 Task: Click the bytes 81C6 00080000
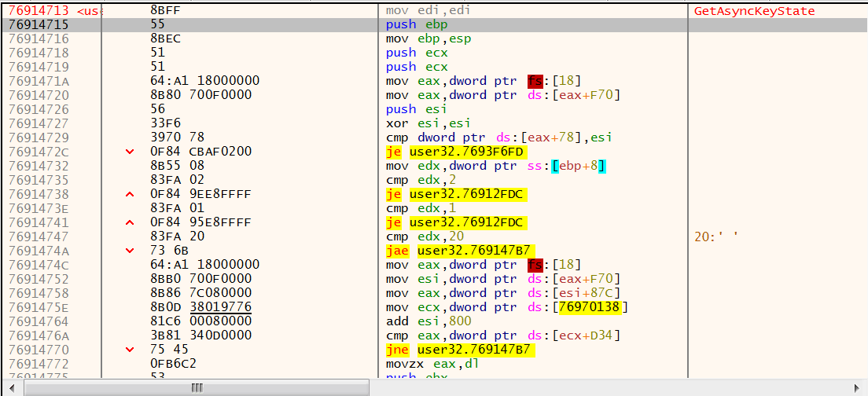click(200, 321)
